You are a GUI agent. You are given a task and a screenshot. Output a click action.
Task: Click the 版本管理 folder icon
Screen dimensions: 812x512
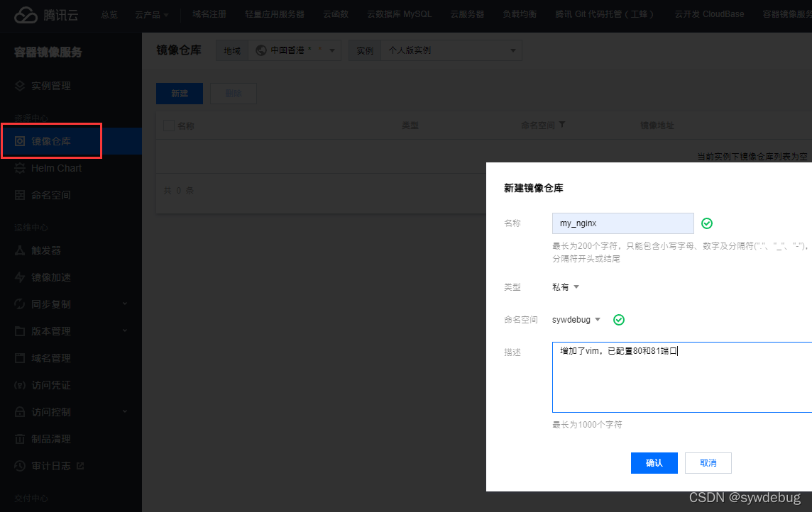[20, 331]
